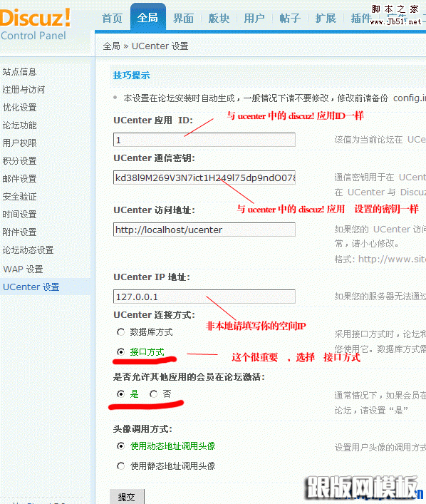Switch to the 帖子 tab

(x=290, y=19)
